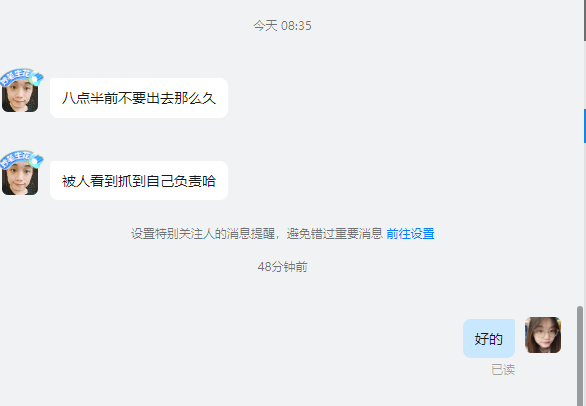Click scrollbar track below the blue marker
586x406 pixels.
click(x=585, y=224)
